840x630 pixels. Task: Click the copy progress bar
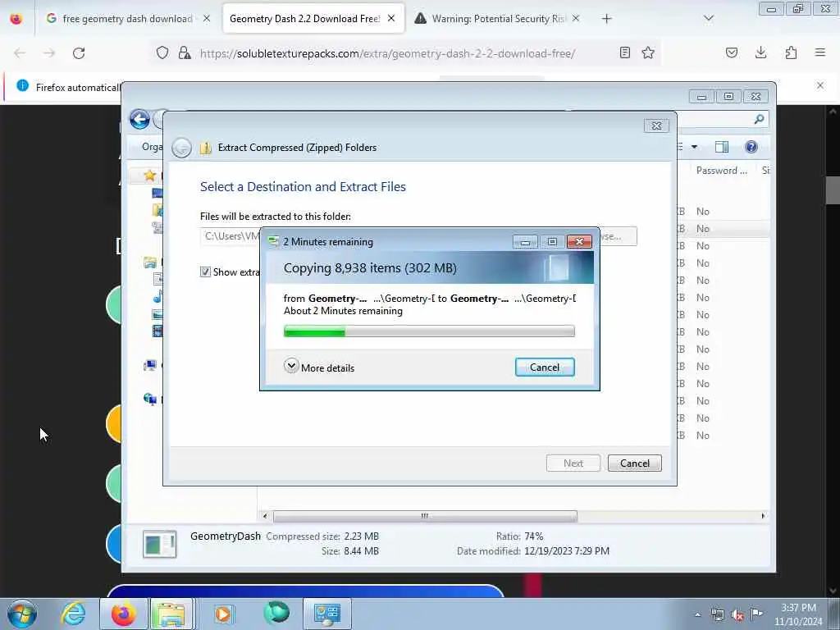(x=429, y=331)
